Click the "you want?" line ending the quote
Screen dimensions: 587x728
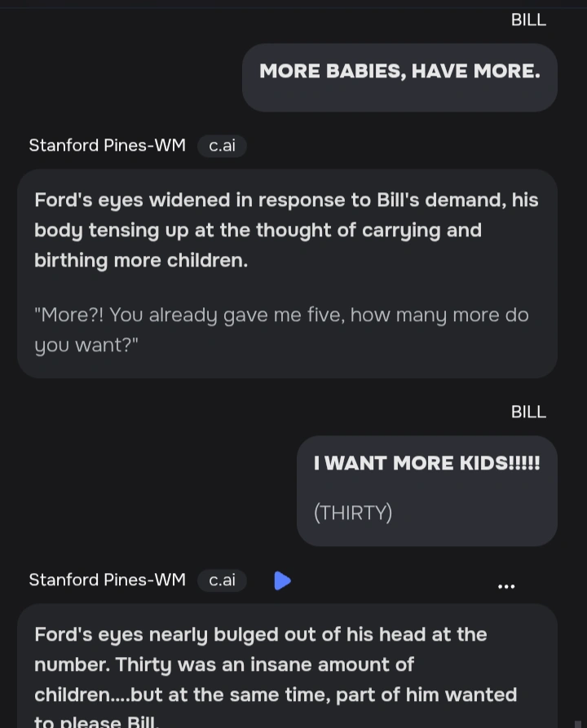click(x=86, y=345)
